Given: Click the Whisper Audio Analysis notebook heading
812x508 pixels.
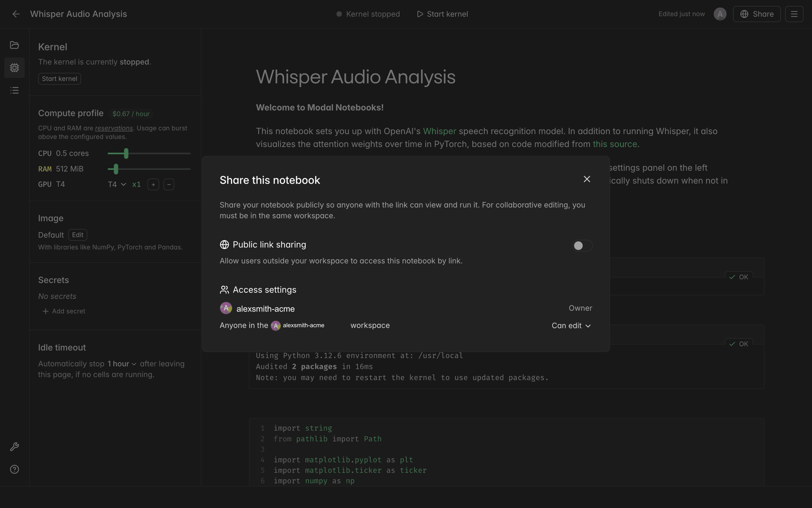Looking at the screenshot, I should [x=356, y=77].
